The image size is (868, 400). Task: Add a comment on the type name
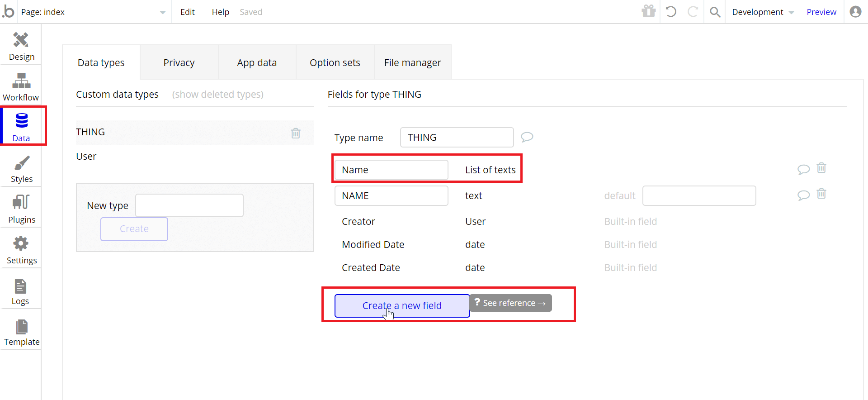(527, 137)
